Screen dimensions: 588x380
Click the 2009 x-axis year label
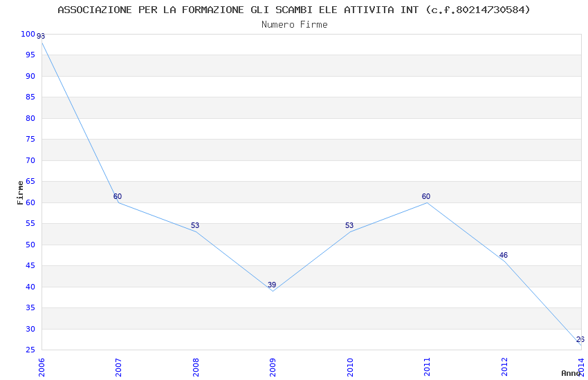coord(273,367)
